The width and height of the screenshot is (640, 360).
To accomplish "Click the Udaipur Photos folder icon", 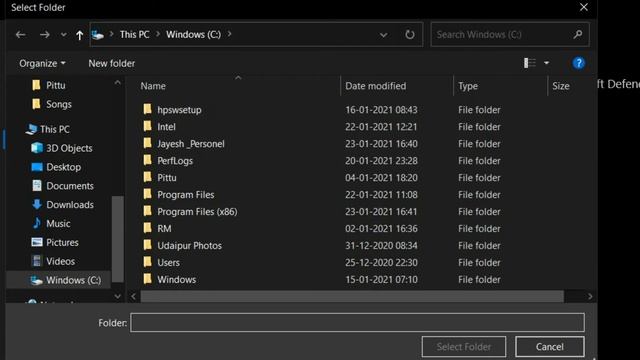I will click(147, 245).
